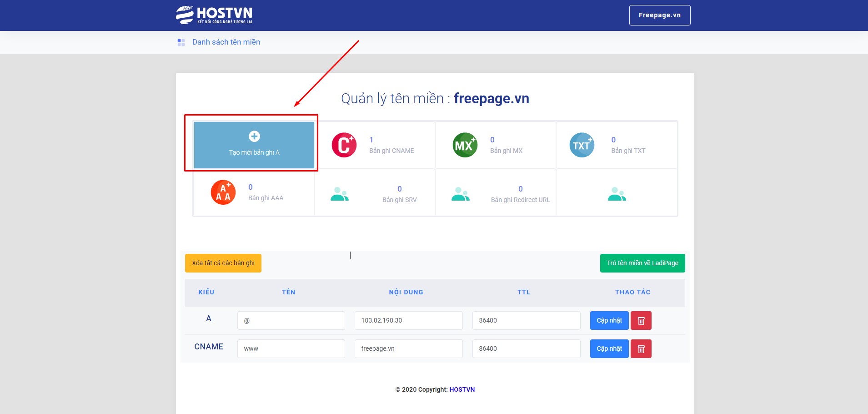The width and height of the screenshot is (868, 414).
Task: Click the CNAME type label in second row
Action: (x=209, y=347)
